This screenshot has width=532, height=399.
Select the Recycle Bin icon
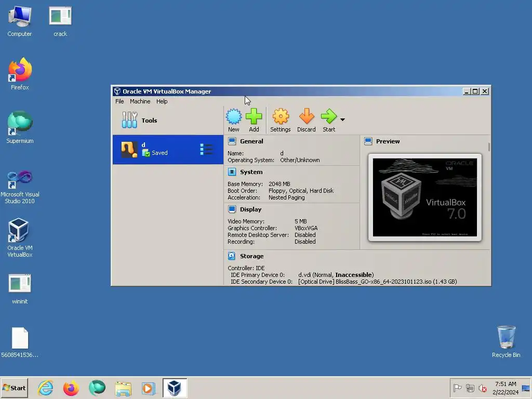(506, 342)
